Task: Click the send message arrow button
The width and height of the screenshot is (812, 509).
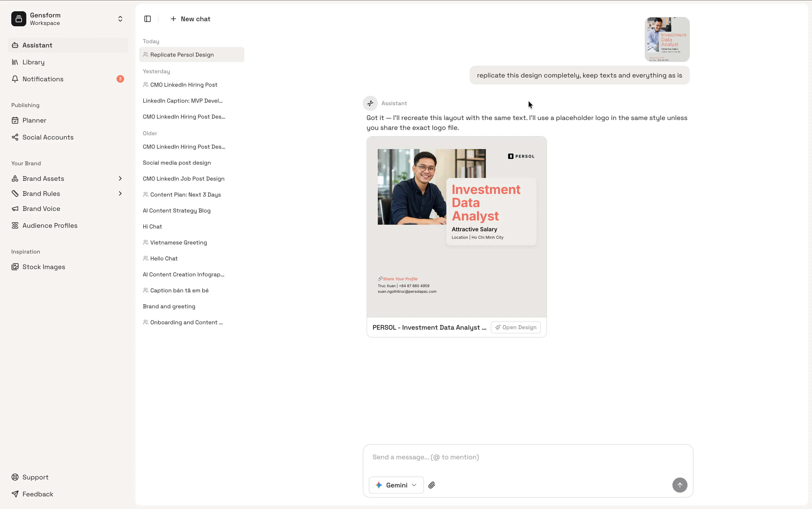Action: [x=680, y=485]
